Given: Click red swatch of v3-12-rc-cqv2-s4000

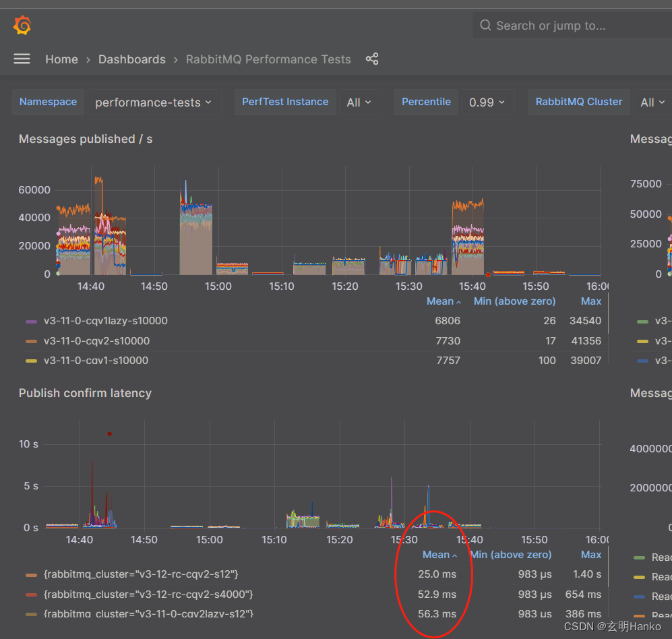Looking at the screenshot, I should 31,595.
